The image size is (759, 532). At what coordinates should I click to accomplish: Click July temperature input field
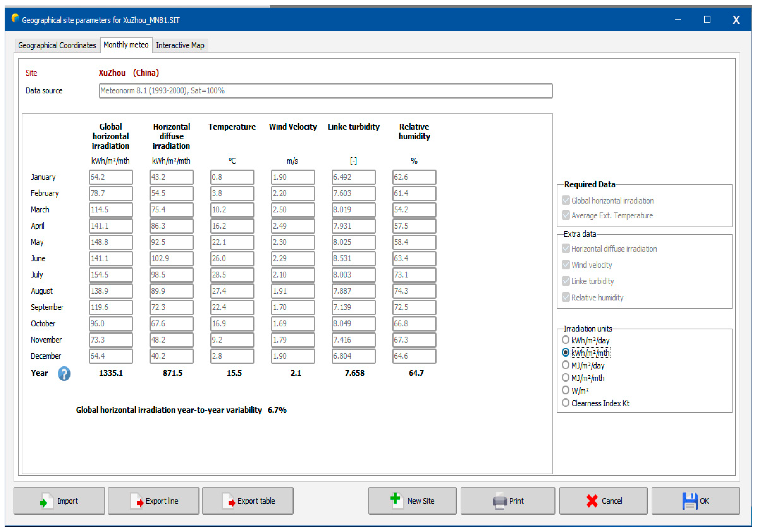tap(232, 275)
